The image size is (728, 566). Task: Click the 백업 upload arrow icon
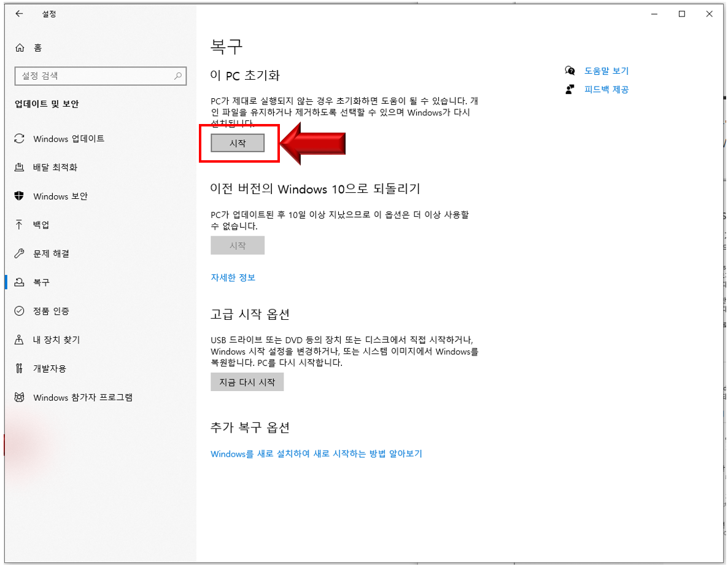(x=19, y=225)
